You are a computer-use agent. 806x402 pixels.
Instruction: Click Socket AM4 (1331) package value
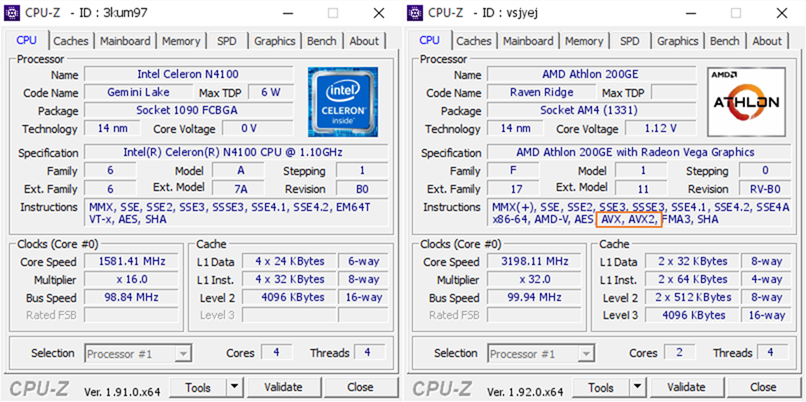(x=591, y=110)
